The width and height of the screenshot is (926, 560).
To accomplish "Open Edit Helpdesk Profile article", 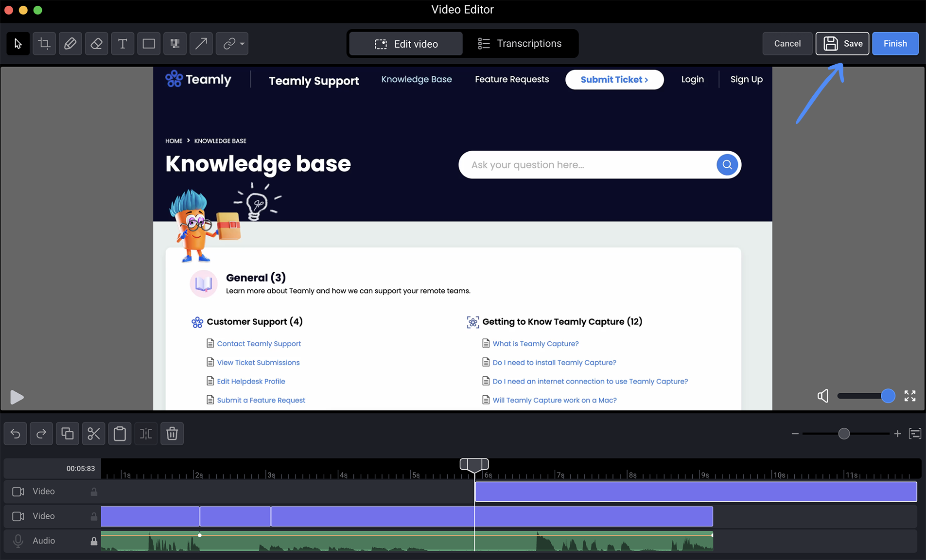I will pyautogui.click(x=251, y=382).
